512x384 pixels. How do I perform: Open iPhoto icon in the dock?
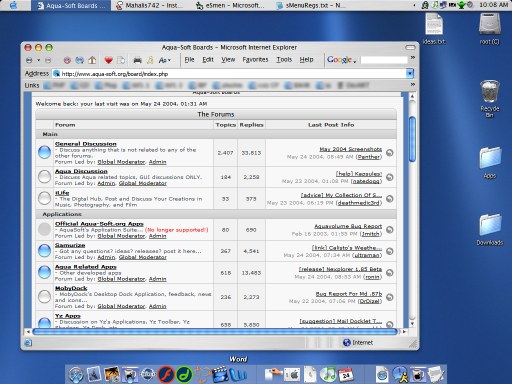click(x=112, y=374)
